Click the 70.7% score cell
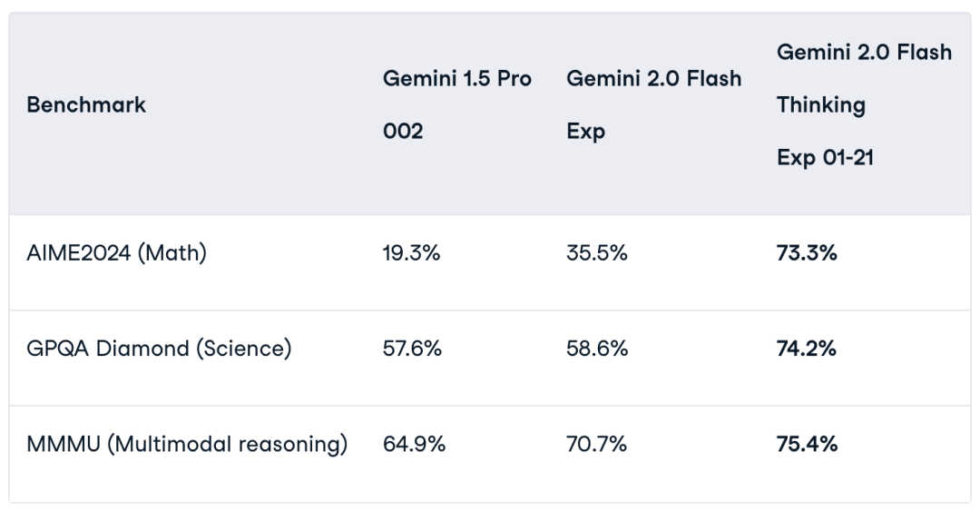 point(595,444)
